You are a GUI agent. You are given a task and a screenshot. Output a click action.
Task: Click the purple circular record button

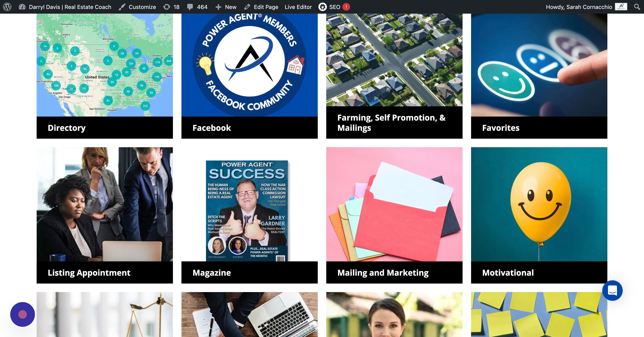(23, 314)
